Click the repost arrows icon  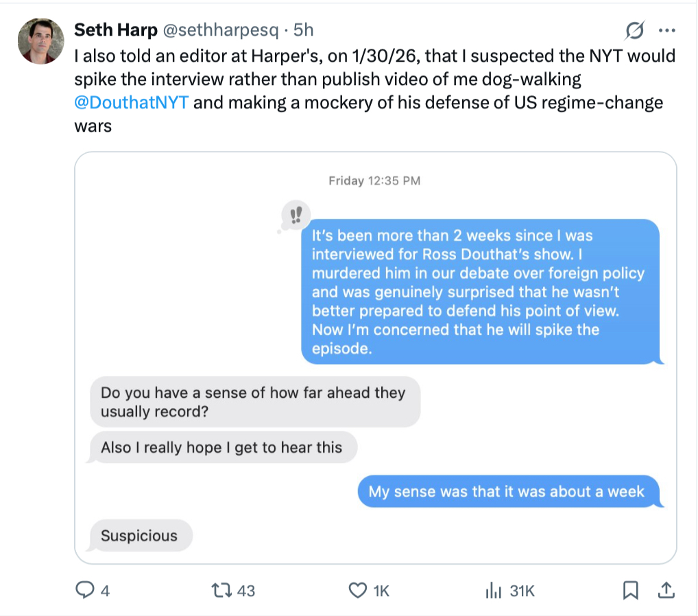[x=221, y=590]
